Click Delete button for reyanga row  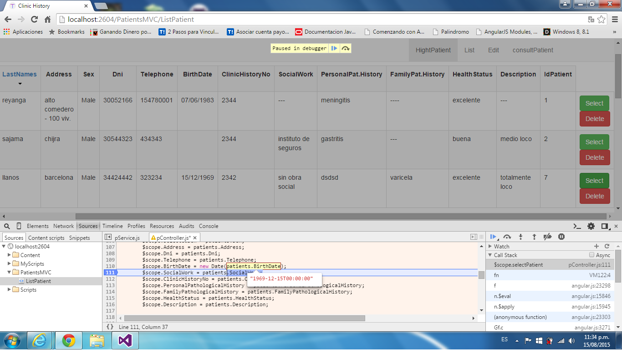(x=595, y=119)
